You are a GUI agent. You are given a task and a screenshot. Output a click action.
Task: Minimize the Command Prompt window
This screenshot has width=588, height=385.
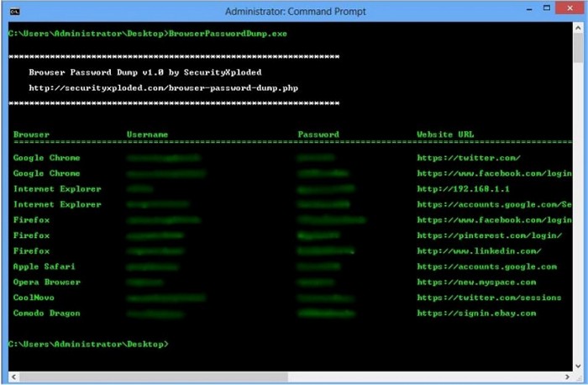coord(529,9)
